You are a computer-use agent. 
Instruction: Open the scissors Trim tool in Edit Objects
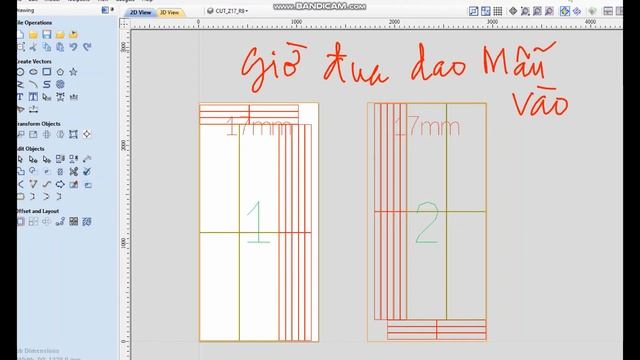[73, 172]
